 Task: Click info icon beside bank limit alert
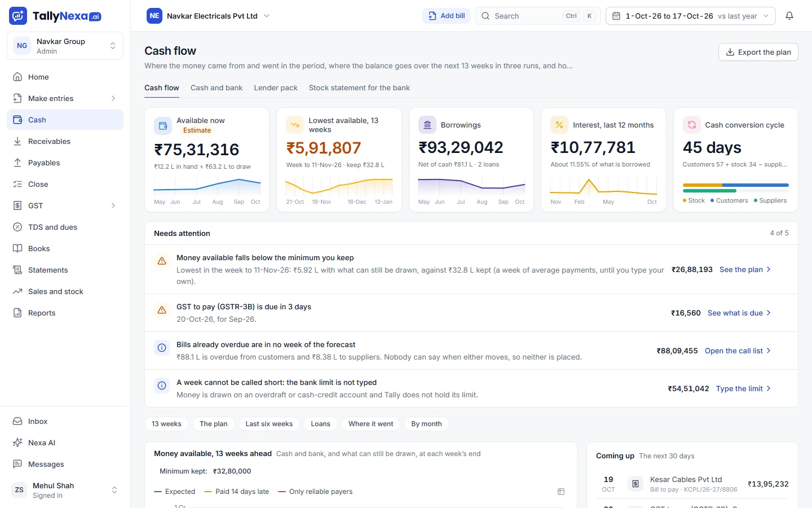[x=162, y=386]
